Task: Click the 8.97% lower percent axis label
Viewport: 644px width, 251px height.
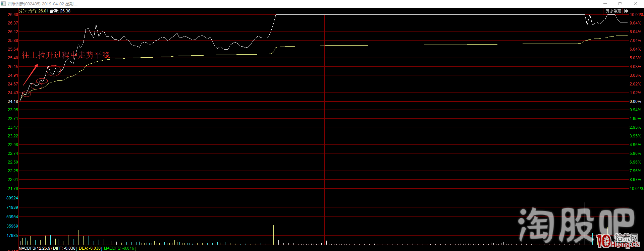Action: [635, 180]
